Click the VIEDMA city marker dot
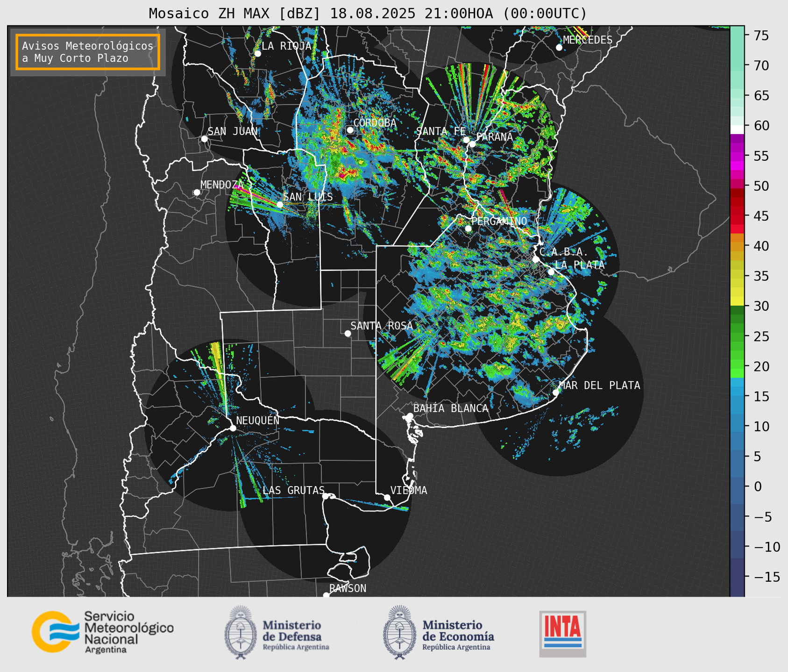Viewport: 788px width, 672px height. pyautogui.click(x=387, y=497)
